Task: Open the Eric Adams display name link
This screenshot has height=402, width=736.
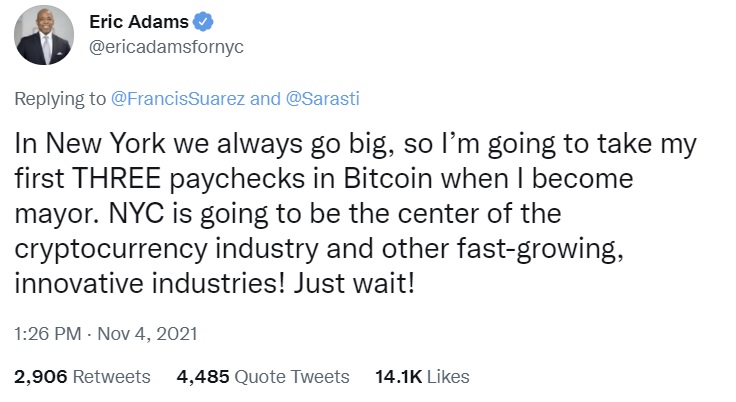Action: [139, 22]
